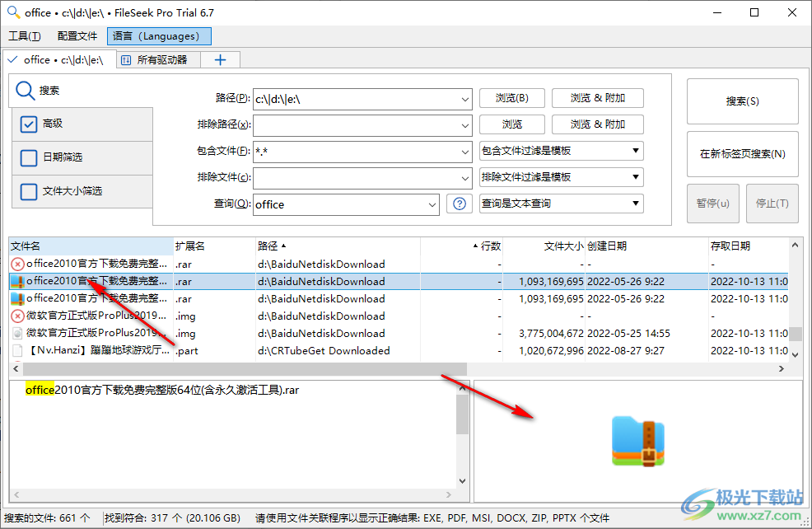The image size is (812, 529).
Task: Click 搜索的文件: 661 个 status entry
Action: pos(47,517)
